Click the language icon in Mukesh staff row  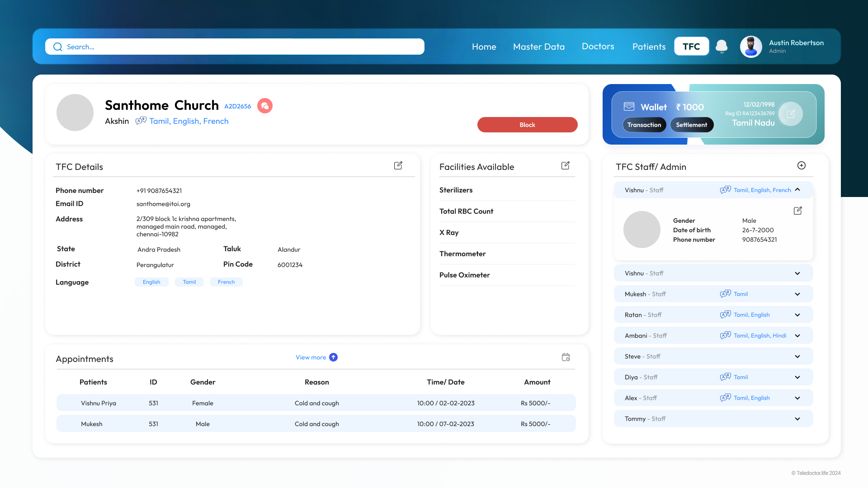(726, 294)
